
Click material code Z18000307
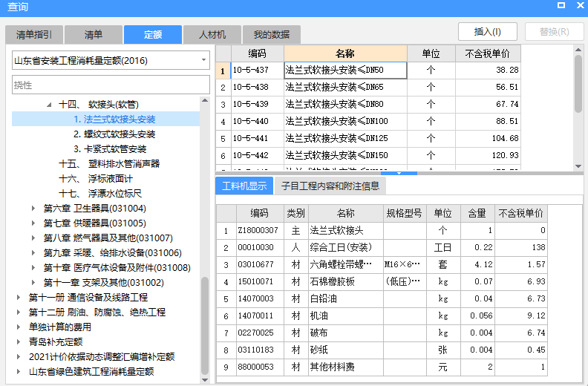(260, 230)
